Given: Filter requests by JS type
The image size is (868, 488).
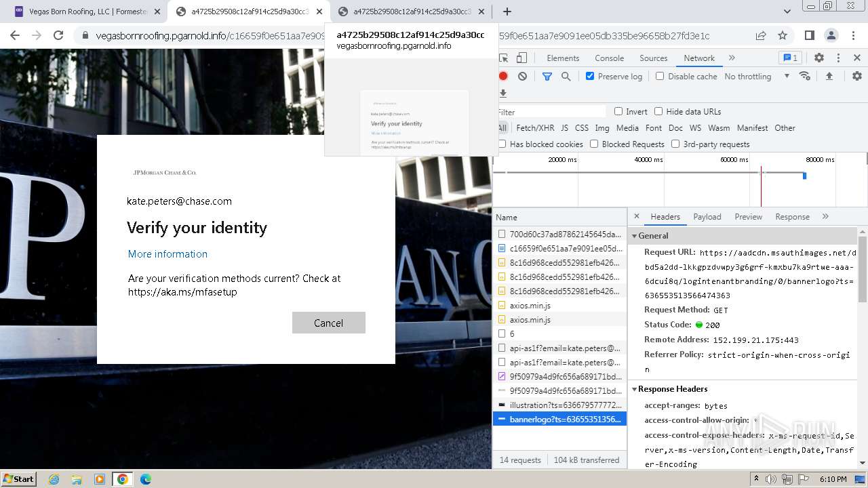Looking at the screenshot, I should (565, 128).
